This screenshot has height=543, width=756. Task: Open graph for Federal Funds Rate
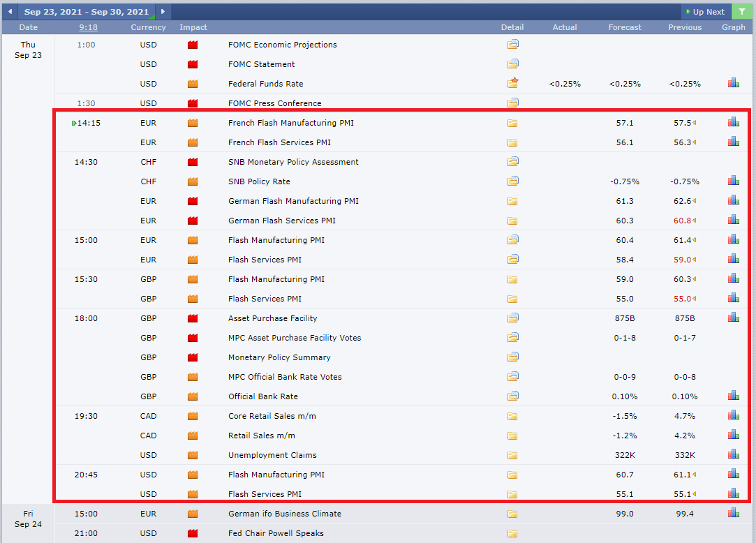click(734, 83)
